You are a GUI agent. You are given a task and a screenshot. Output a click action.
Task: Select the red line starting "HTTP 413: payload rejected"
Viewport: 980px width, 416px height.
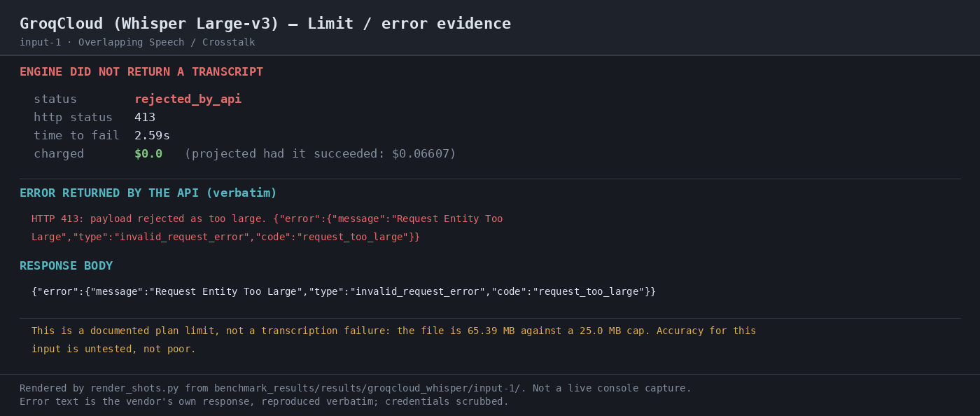tap(267, 219)
